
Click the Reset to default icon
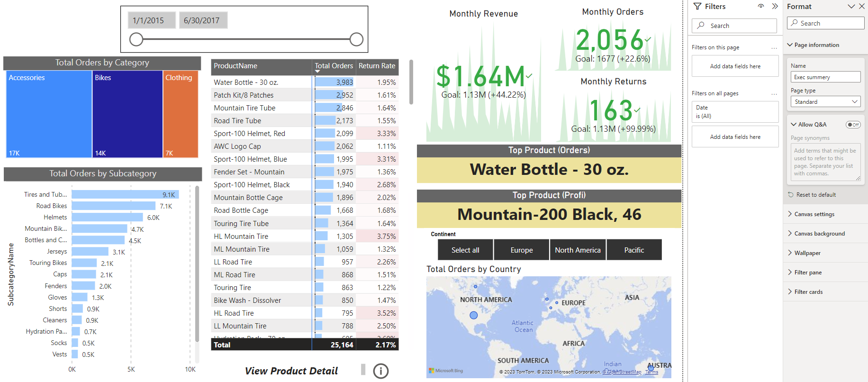[790, 195]
